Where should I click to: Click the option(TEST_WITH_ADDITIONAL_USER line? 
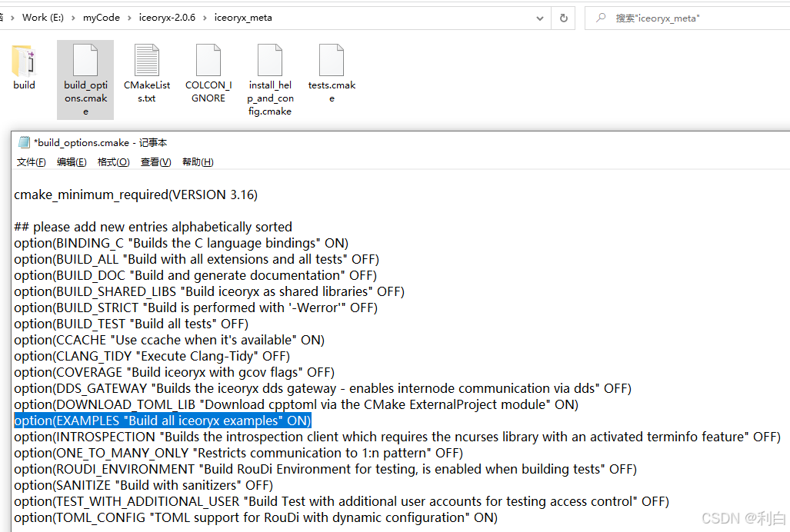[342, 500]
